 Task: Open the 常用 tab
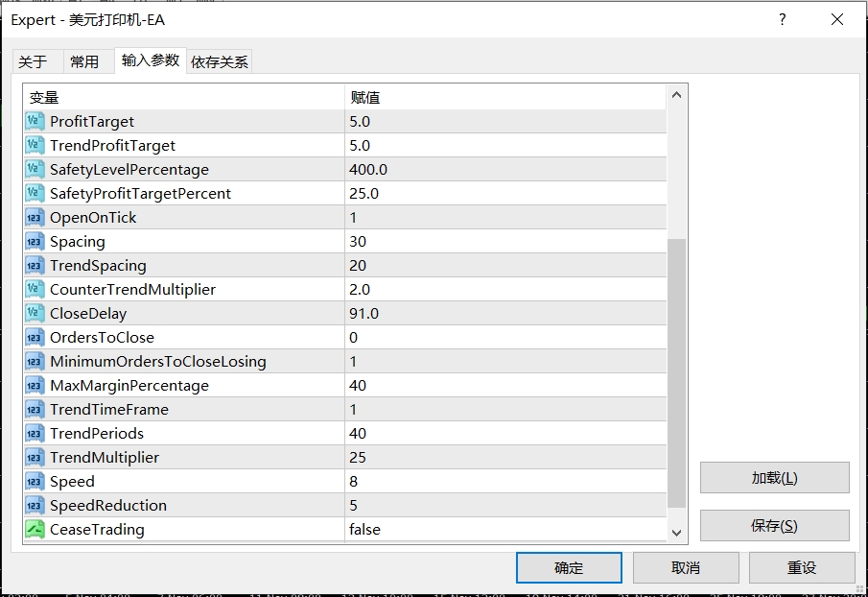click(84, 61)
